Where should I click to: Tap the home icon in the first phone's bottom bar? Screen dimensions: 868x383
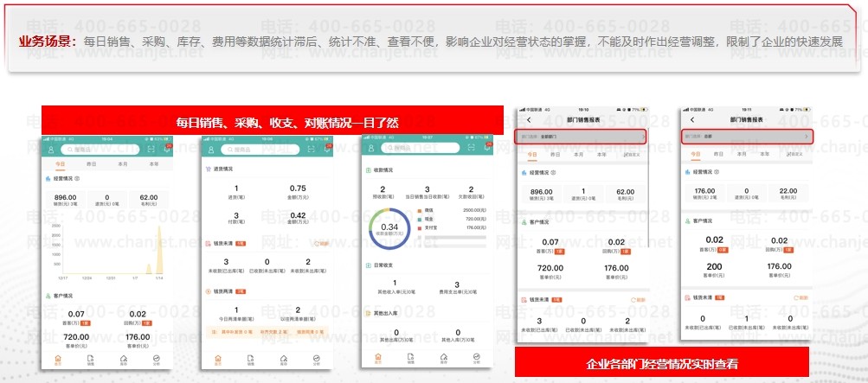click(x=58, y=358)
